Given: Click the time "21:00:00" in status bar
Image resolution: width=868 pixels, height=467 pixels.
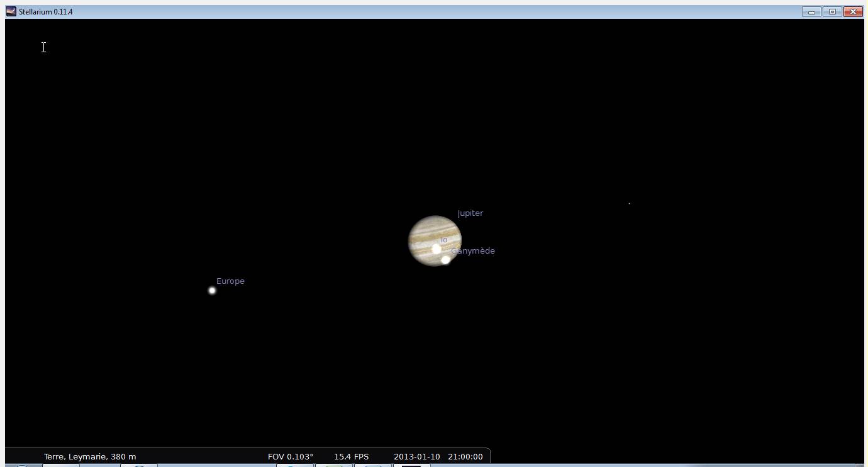Looking at the screenshot, I should (465, 457).
